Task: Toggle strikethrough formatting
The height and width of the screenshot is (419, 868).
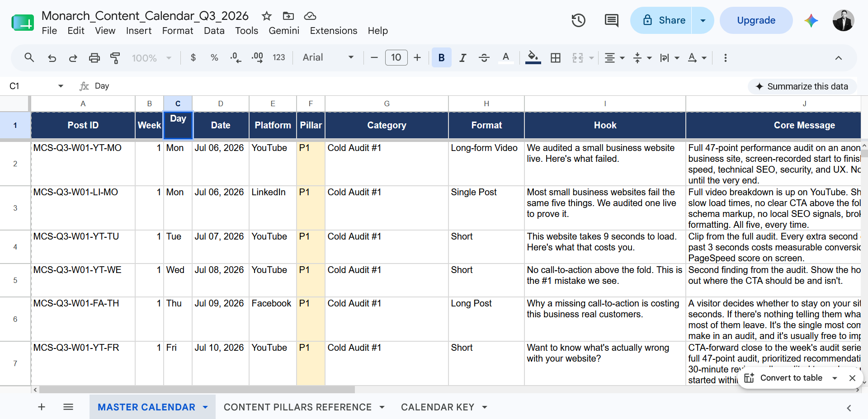Action: click(x=484, y=58)
